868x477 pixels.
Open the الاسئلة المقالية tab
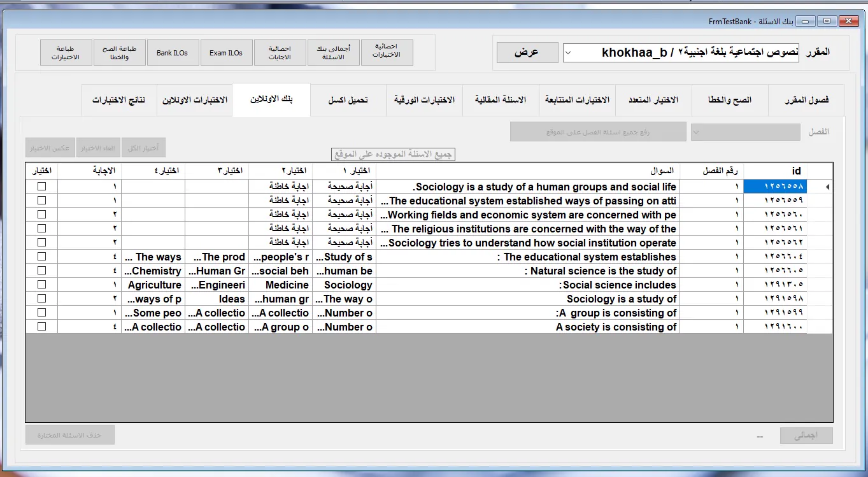(x=501, y=101)
